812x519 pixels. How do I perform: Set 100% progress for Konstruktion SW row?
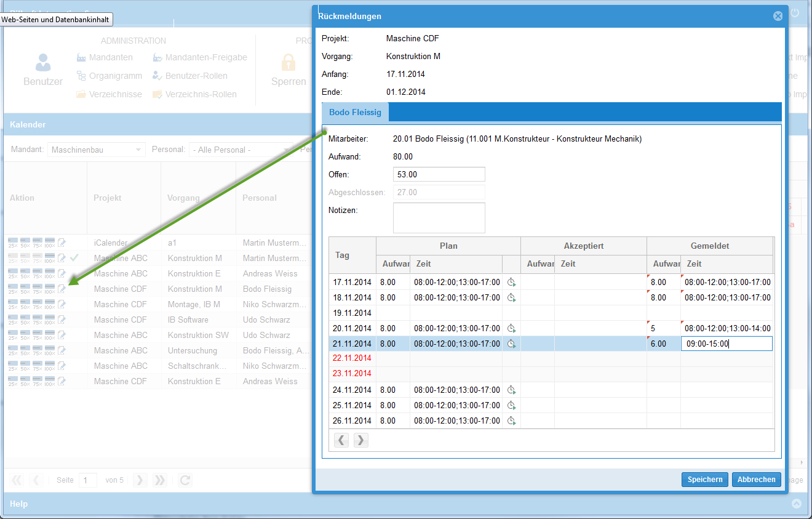(x=50, y=335)
